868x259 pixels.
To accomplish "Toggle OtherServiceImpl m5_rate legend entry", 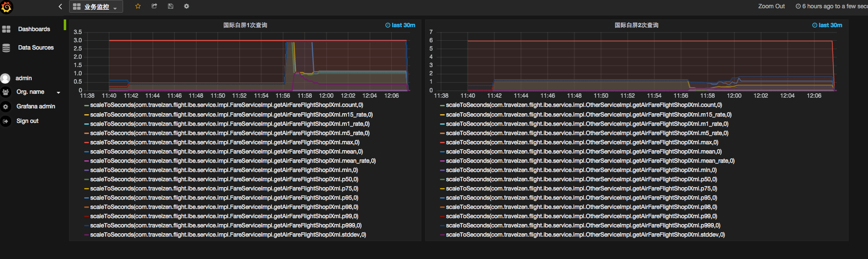I will (x=587, y=133).
